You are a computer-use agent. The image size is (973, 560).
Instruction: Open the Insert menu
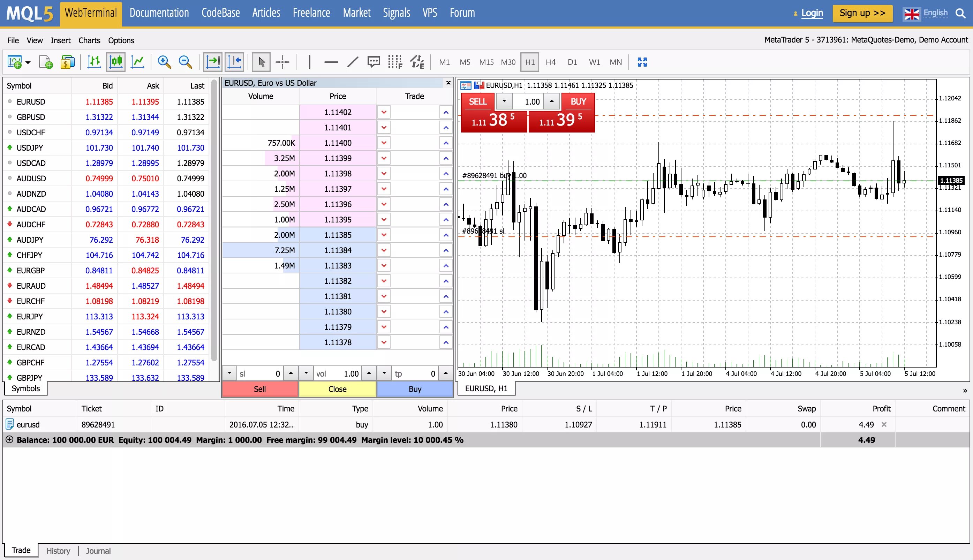60,40
